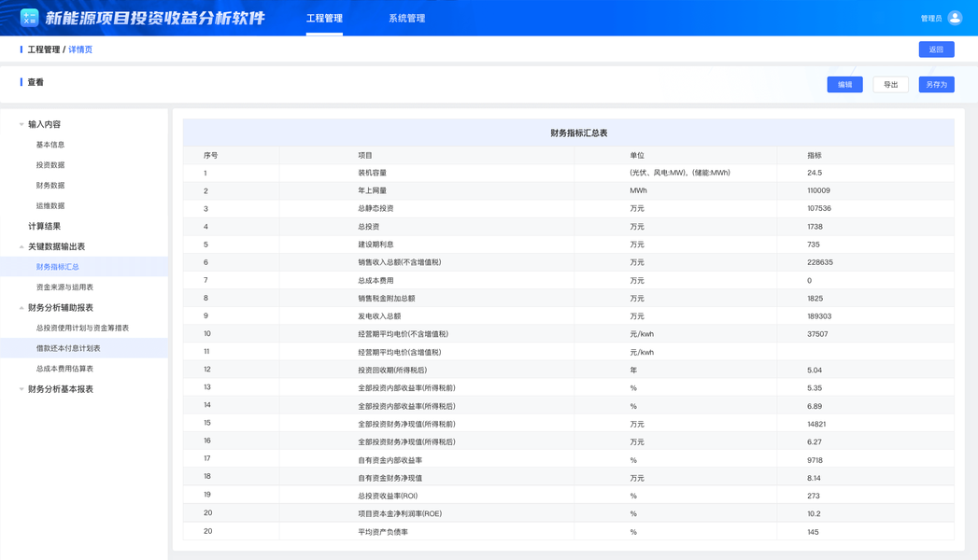Screen dimensions: 978x560
Task: Click the 详情页 breadcrumb link
Action: tap(80, 49)
